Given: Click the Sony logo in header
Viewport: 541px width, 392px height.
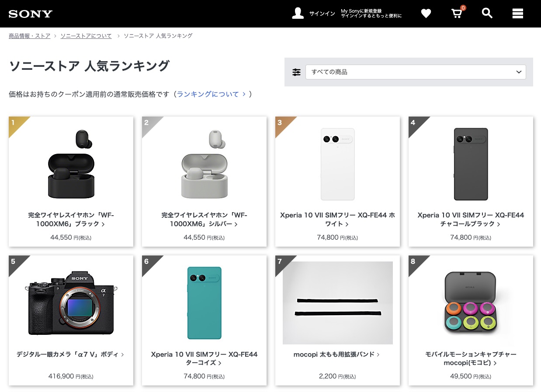Looking at the screenshot, I should tap(31, 14).
